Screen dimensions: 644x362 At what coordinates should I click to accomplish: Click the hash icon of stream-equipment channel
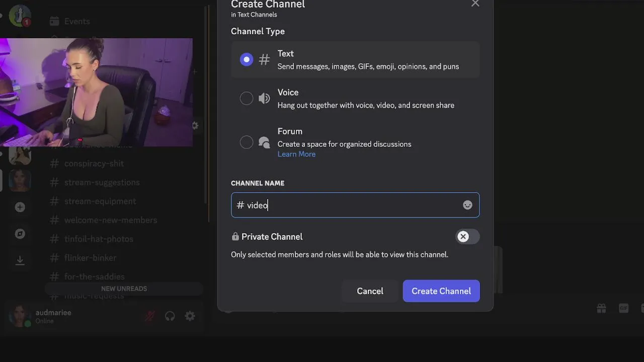(x=54, y=201)
